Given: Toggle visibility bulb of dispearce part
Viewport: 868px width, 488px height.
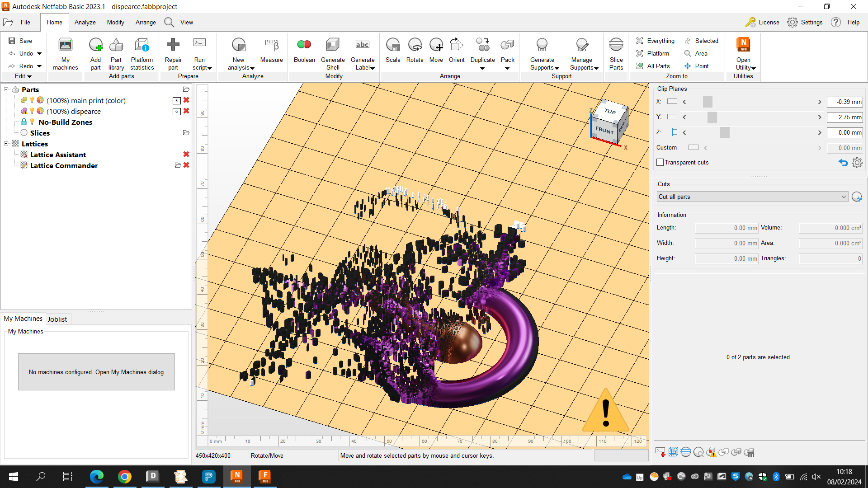Looking at the screenshot, I should coord(32,111).
